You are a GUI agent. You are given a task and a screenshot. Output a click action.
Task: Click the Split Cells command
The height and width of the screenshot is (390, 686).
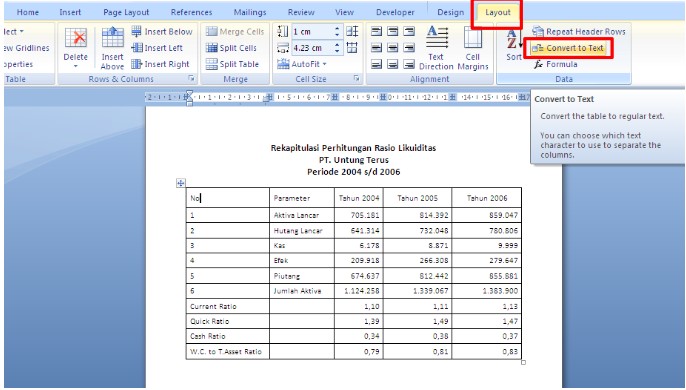(231, 48)
